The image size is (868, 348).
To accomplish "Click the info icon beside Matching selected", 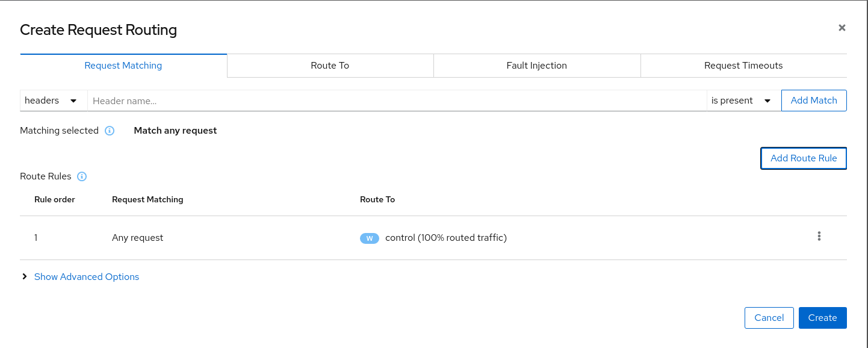I will point(110,131).
